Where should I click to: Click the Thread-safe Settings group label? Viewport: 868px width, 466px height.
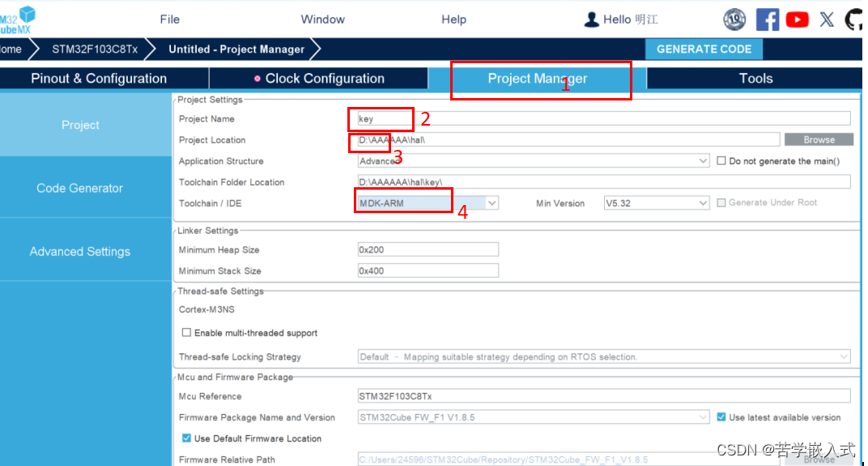click(x=220, y=291)
